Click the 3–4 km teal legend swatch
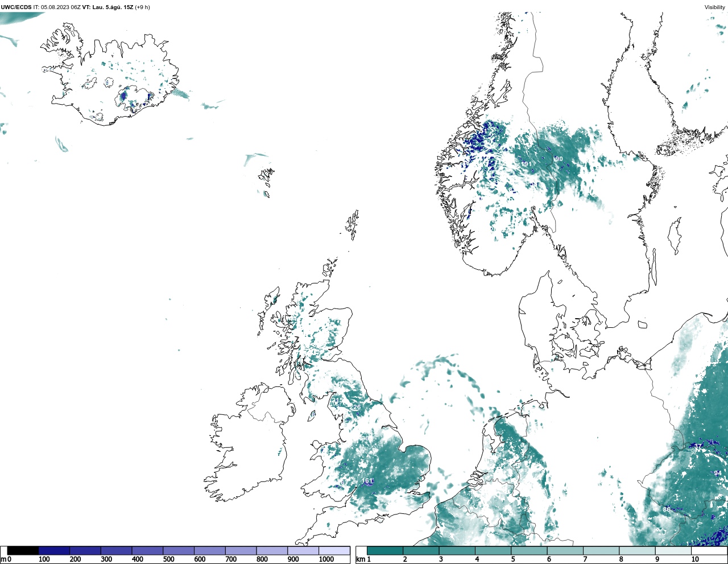 457,551
